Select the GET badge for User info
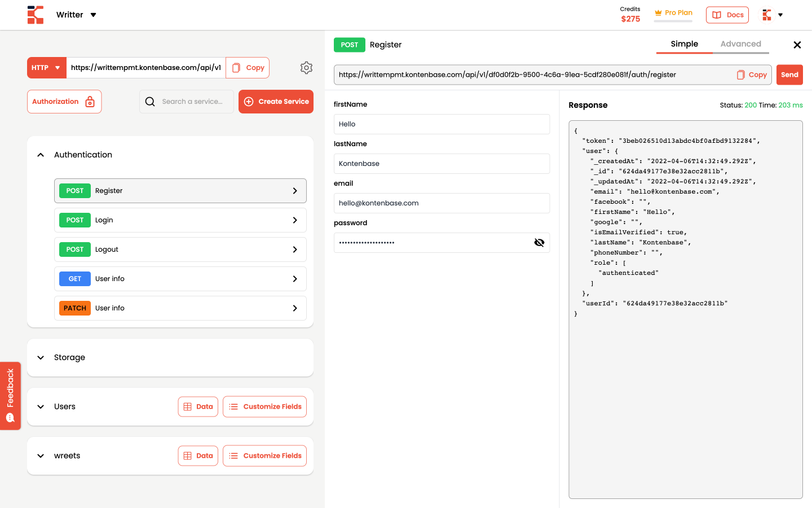This screenshot has width=812, height=508. click(x=75, y=279)
